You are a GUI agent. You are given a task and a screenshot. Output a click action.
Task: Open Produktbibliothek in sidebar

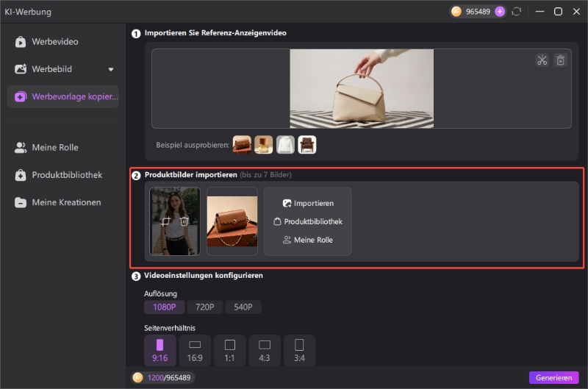point(62,175)
